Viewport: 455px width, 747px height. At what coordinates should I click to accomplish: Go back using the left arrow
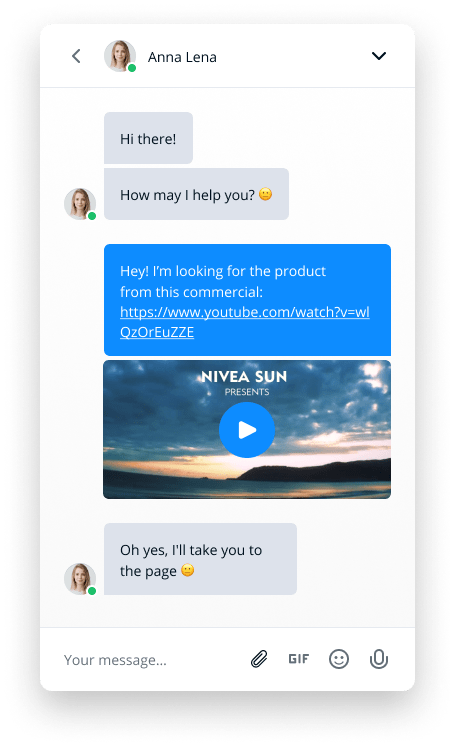[x=76, y=56]
